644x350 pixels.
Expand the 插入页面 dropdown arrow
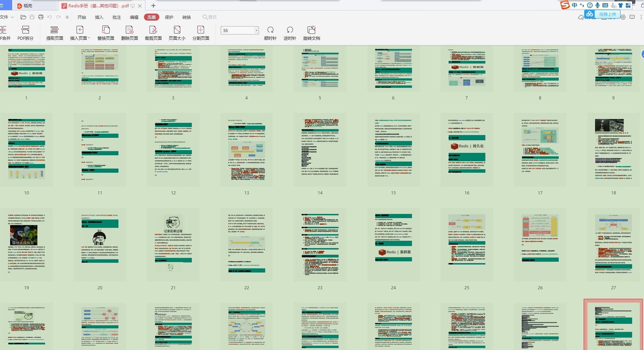coord(89,38)
